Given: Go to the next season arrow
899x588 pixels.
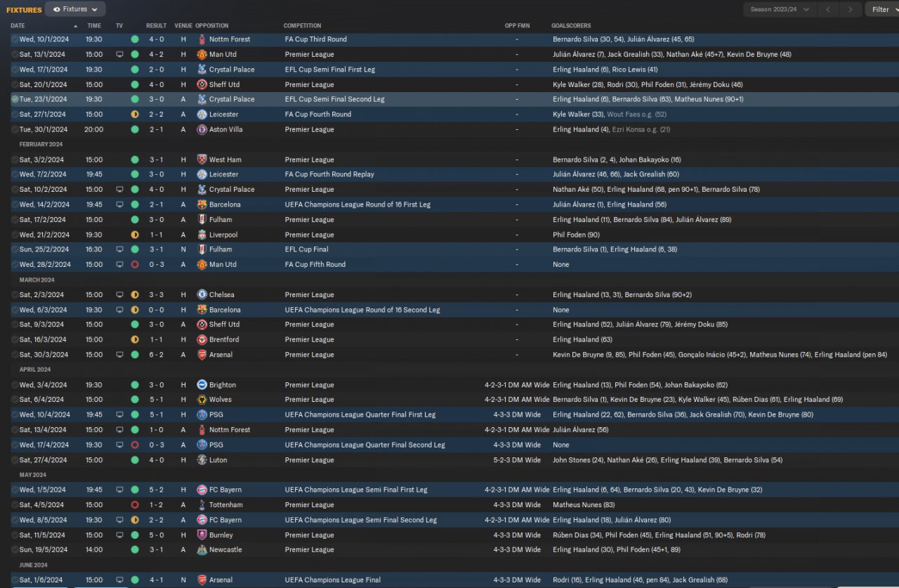Looking at the screenshot, I should tap(851, 9).
